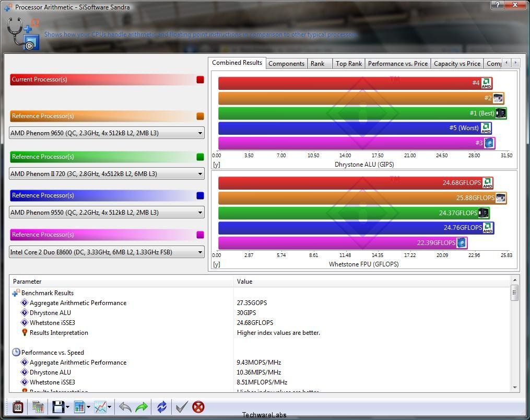The height and width of the screenshot is (420, 530).
Task: Open the save icon's dropdown arrow
Action: 68,407
